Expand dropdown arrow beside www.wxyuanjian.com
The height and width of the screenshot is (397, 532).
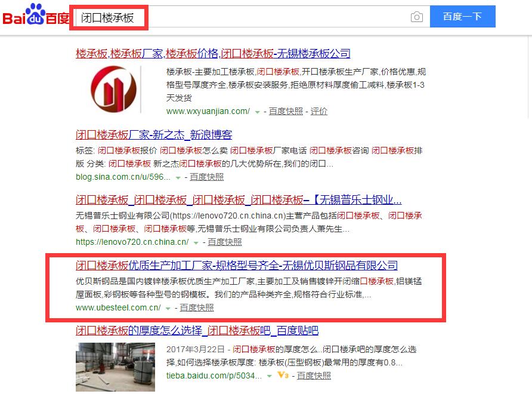click(x=258, y=112)
